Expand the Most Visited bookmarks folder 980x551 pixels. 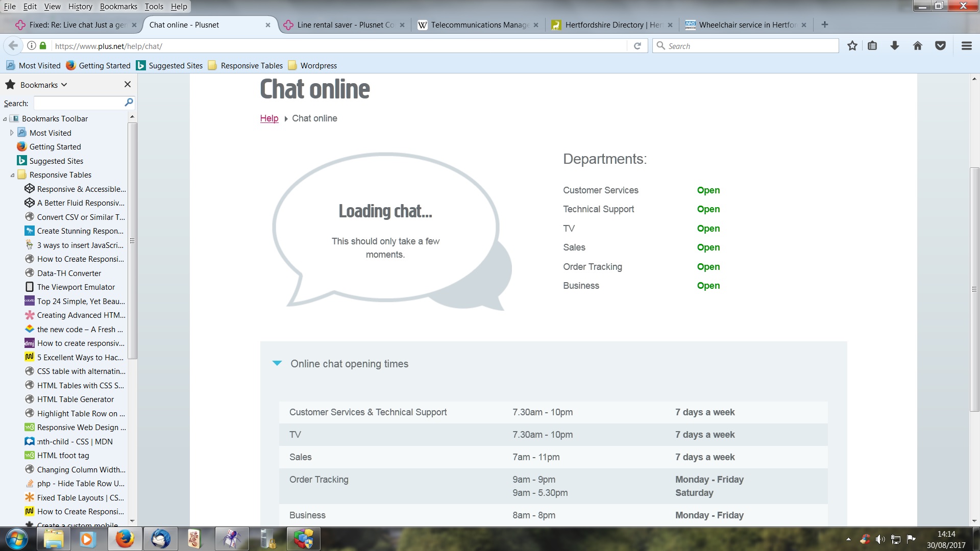pos(12,133)
